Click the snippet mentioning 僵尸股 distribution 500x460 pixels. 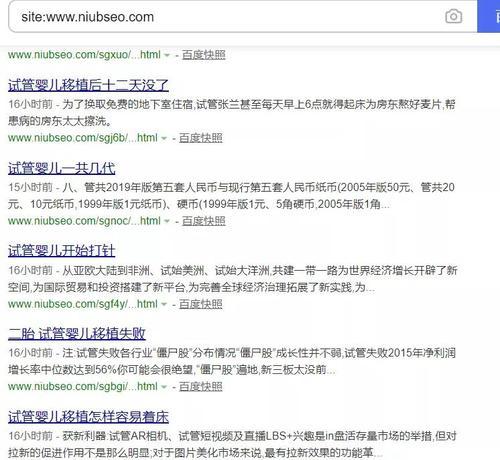point(232,361)
